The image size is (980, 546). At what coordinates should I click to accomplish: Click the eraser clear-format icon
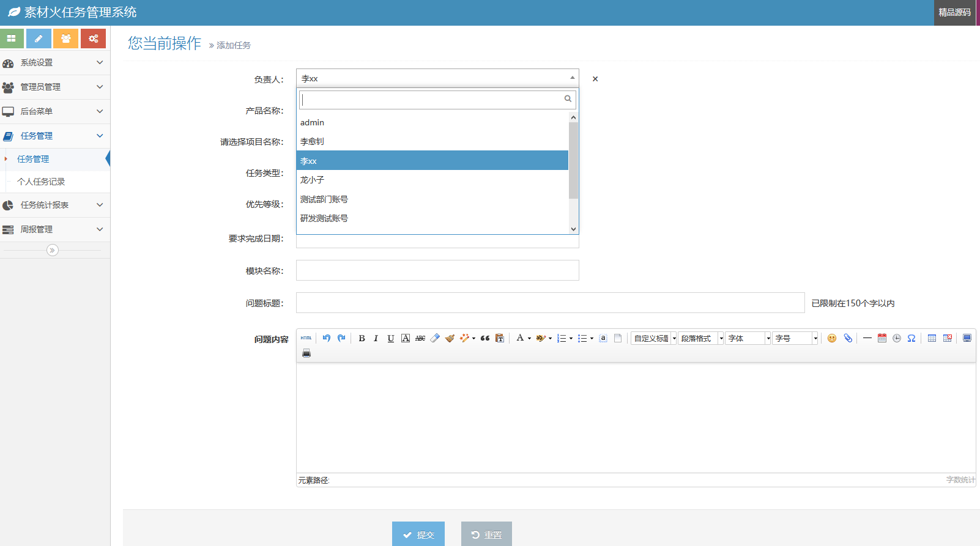pos(435,338)
